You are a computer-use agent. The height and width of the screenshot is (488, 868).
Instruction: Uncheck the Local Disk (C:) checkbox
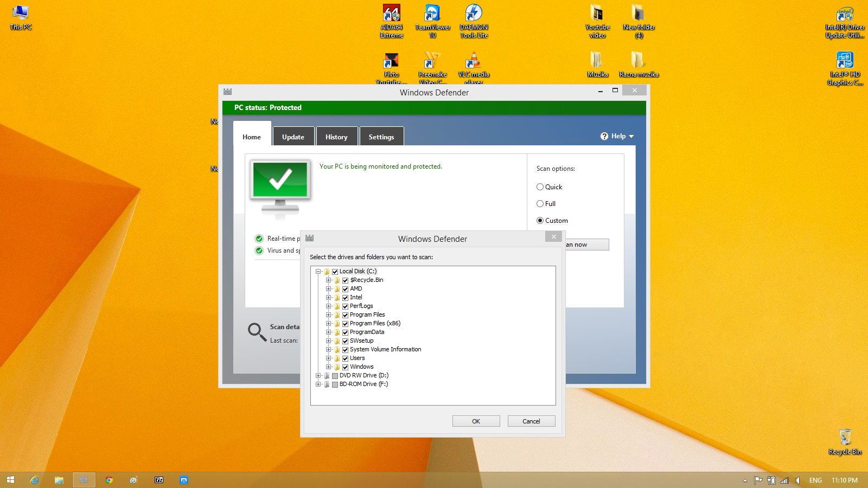(x=335, y=272)
